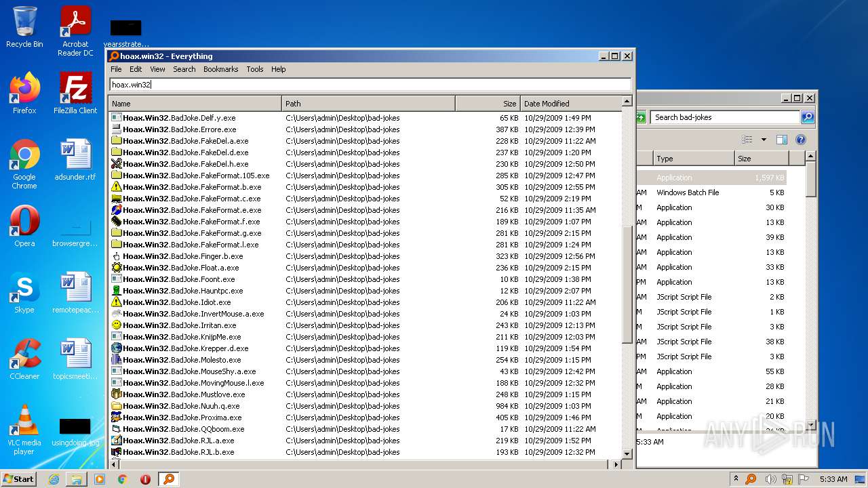The height and width of the screenshot is (488, 868).
Task: Click taskbar clock showing 5:33 AM
Action: (833, 479)
